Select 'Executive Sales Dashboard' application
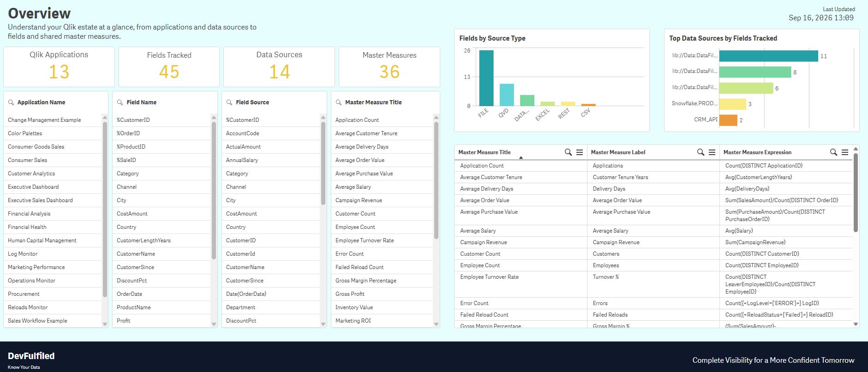 (53, 200)
